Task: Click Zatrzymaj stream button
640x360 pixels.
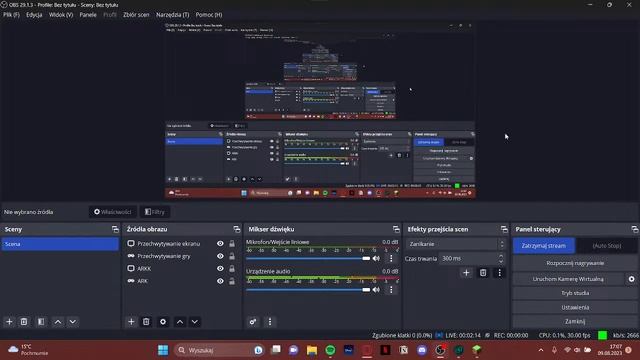Action: [544, 246]
